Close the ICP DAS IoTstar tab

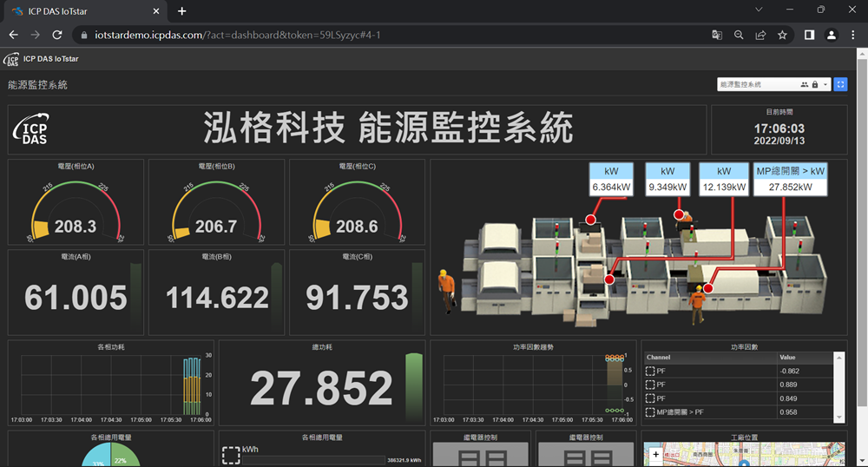[x=156, y=11]
